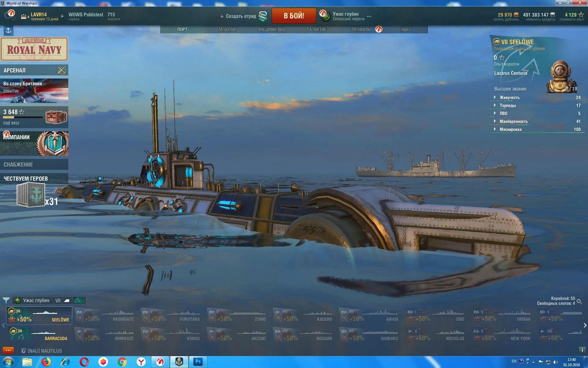The width and height of the screenshot is (588, 368).
Task: Click the carousel left arrow
Action: [x=3, y=325]
